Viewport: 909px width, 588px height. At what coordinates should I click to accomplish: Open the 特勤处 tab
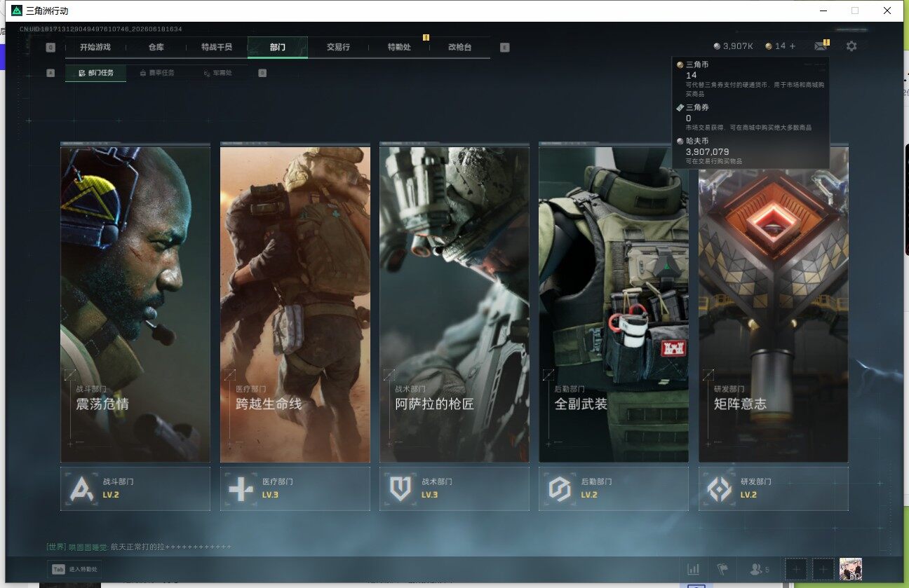click(x=399, y=47)
